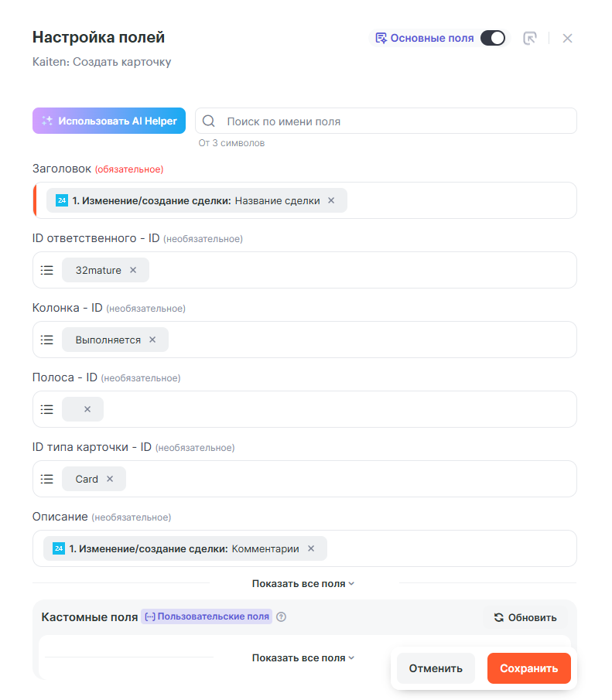Click Использовать AI Helper button
This screenshot has width=612, height=700.
(109, 121)
